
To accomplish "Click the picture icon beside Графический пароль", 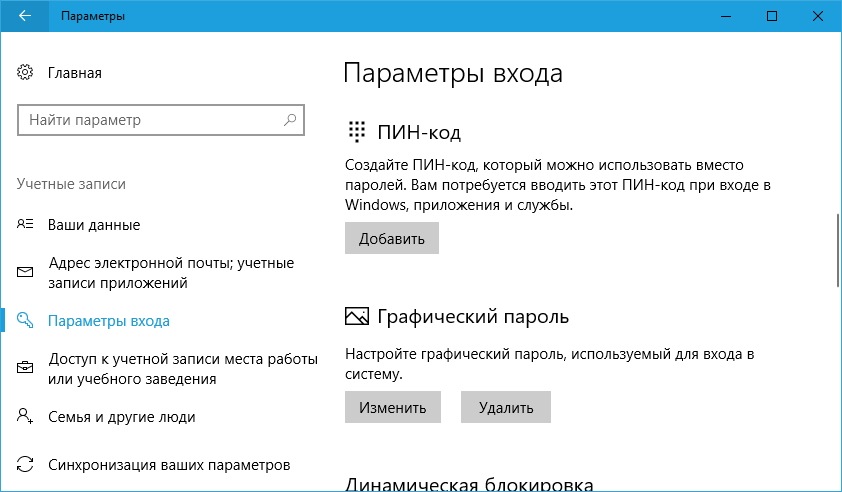I will point(357,316).
